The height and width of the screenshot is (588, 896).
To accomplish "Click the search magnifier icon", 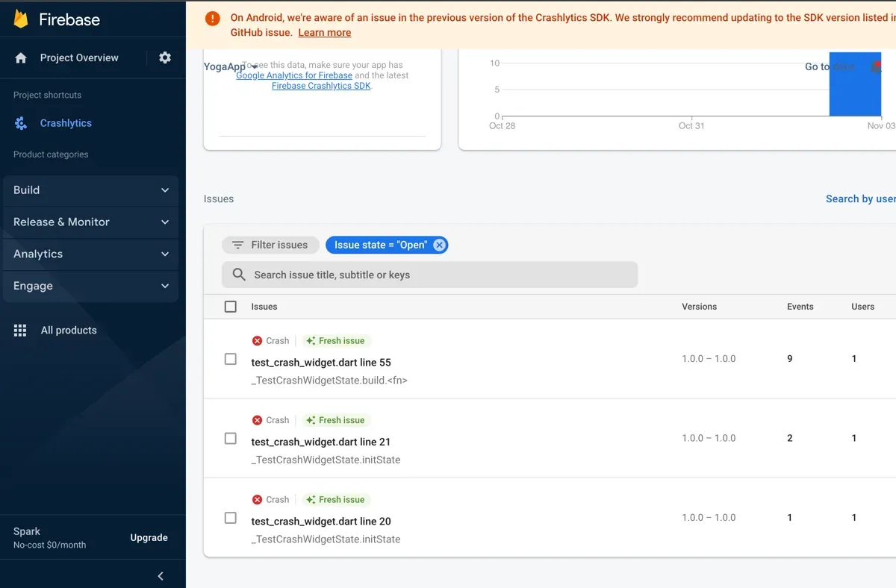I will pyautogui.click(x=239, y=275).
